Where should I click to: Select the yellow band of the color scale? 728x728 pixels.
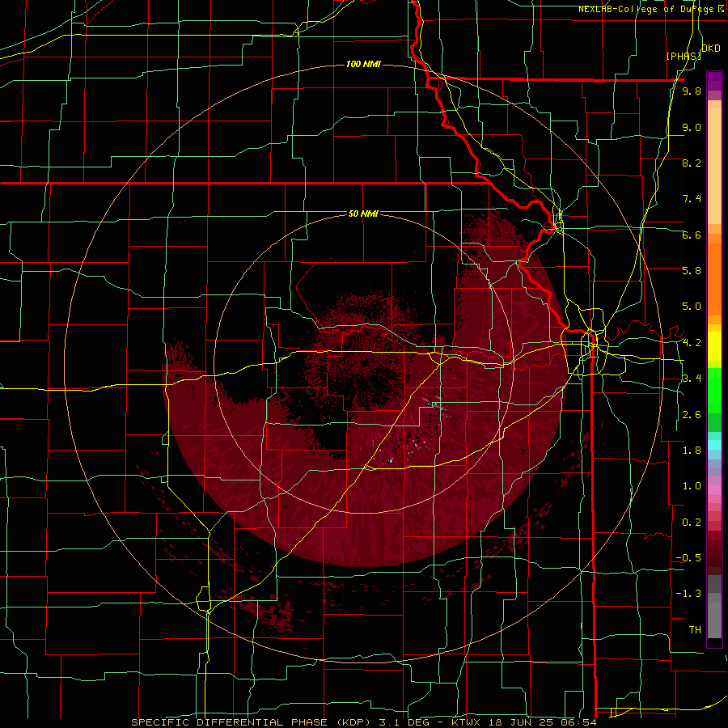tap(714, 346)
